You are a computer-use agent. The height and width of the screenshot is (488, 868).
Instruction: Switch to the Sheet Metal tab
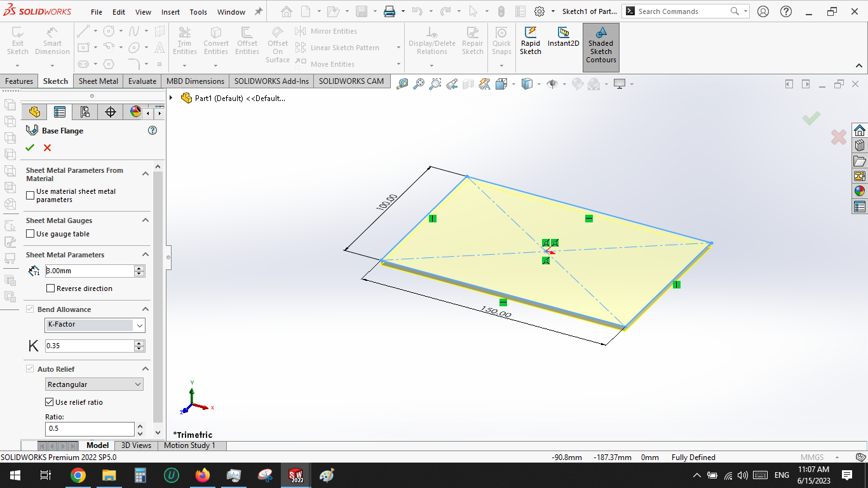[x=98, y=81]
